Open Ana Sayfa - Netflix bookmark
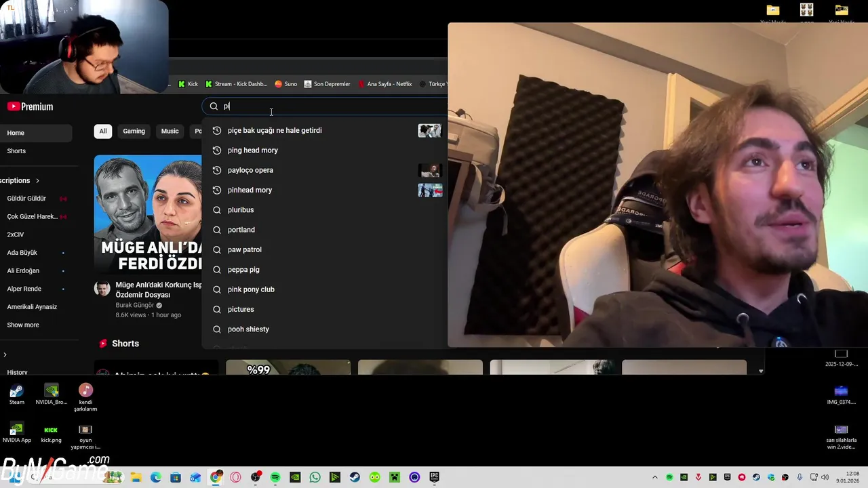This screenshot has height=488, width=868. 384,84
